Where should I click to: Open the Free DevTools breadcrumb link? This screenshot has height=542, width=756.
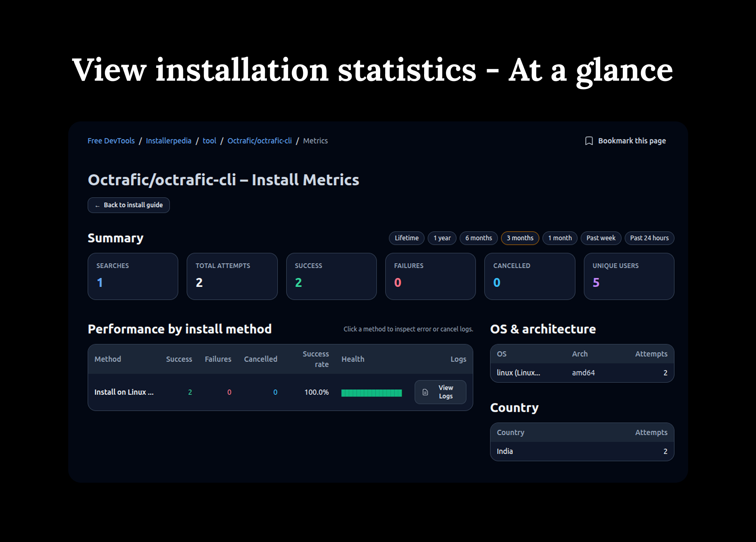111,141
